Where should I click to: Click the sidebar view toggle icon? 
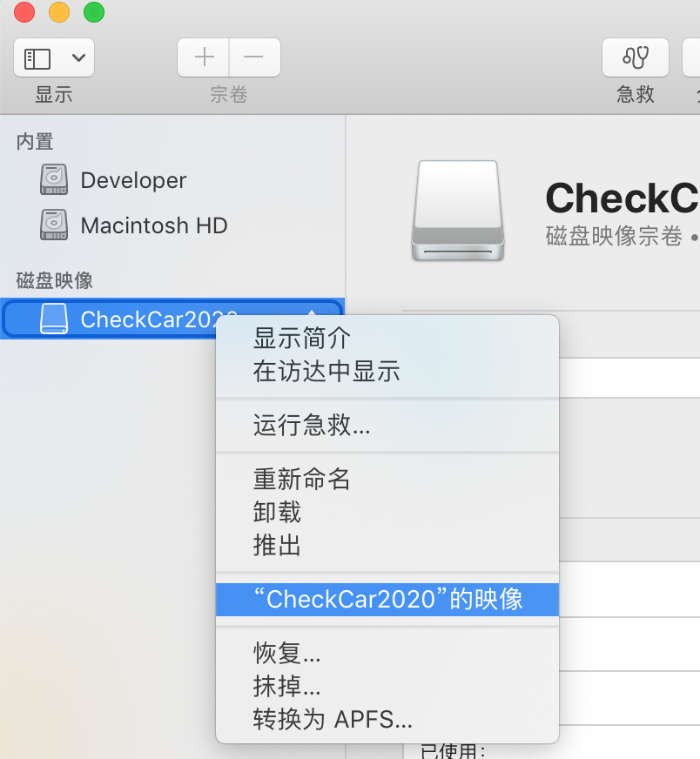point(37,58)
